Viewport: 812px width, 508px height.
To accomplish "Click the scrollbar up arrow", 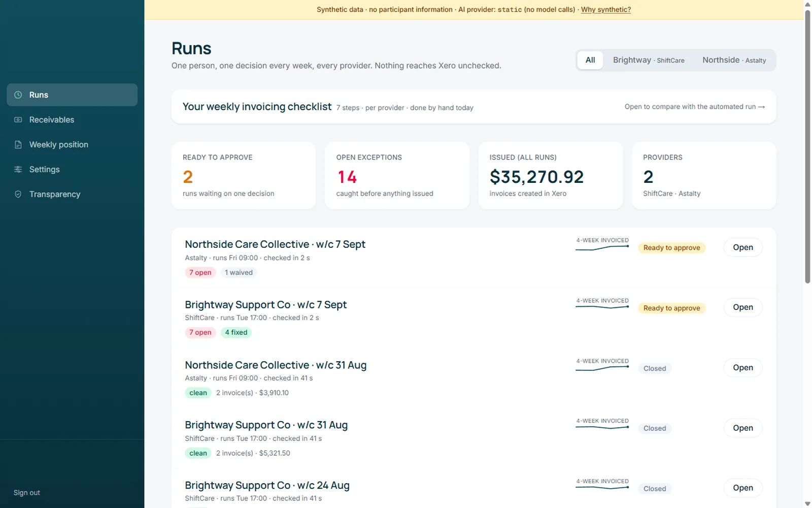I will pos(807,4).
